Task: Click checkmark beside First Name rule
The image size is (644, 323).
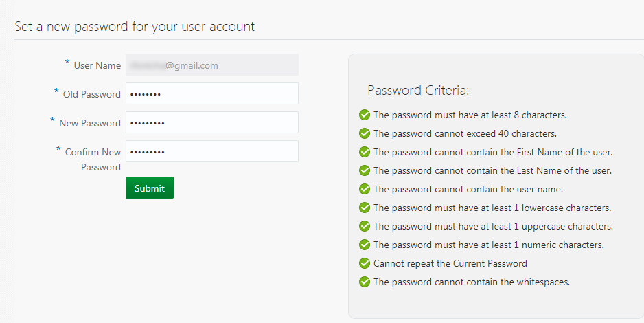Action: [x=365, y=152]
